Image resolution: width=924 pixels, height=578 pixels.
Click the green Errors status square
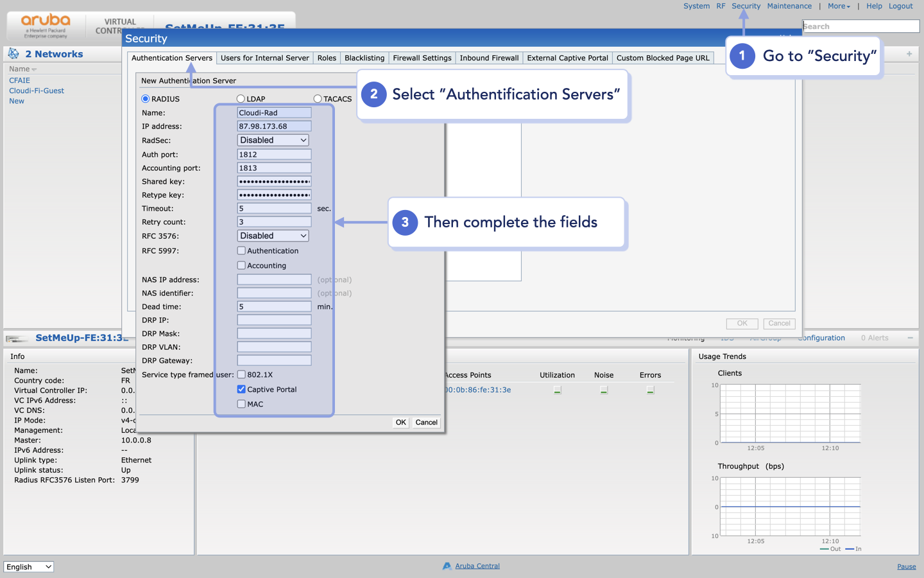pos(649,389)
